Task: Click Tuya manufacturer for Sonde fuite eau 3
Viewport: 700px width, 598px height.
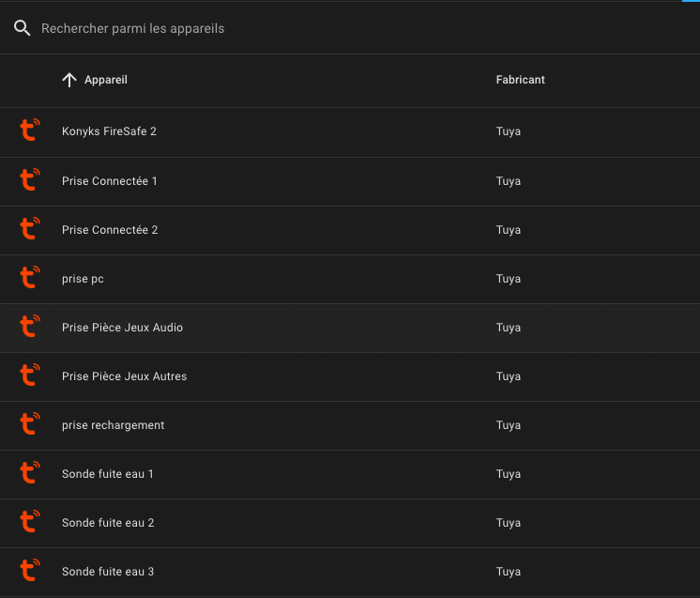Action: 509,572
